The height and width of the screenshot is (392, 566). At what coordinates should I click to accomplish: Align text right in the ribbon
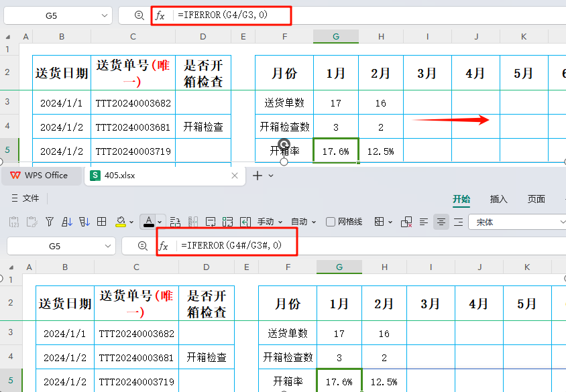tap(459, 222)
